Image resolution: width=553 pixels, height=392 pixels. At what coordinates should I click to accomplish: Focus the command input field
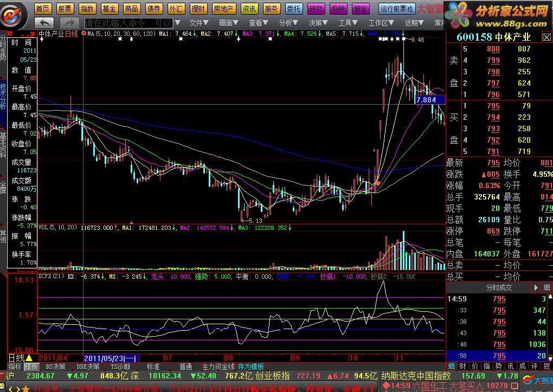coord(128,23)
